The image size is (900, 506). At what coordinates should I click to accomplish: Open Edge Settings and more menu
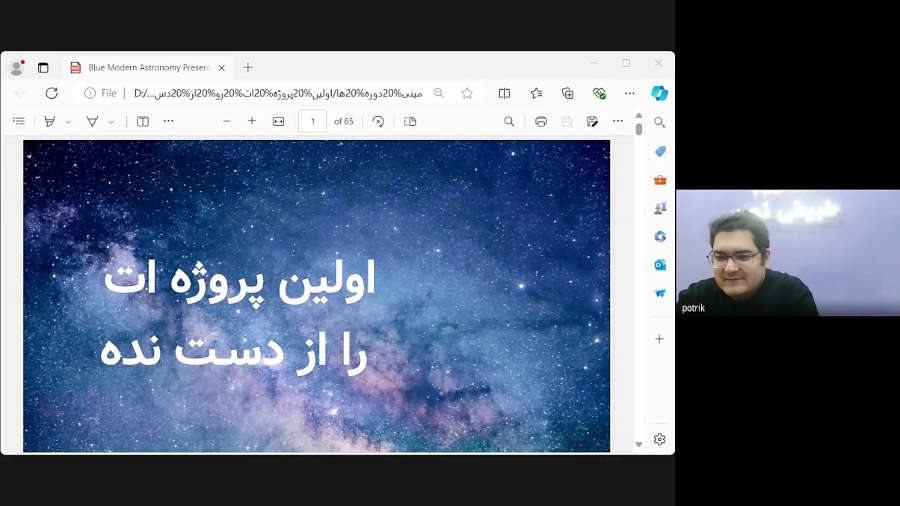(630, 93)
